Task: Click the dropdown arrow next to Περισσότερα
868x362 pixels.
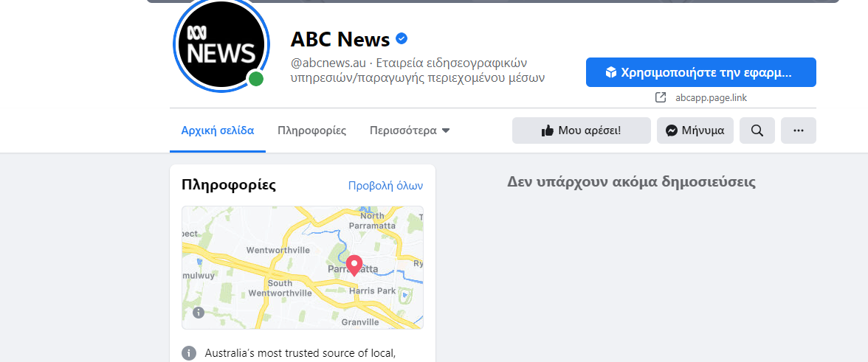Action: [x=446, y=131]
